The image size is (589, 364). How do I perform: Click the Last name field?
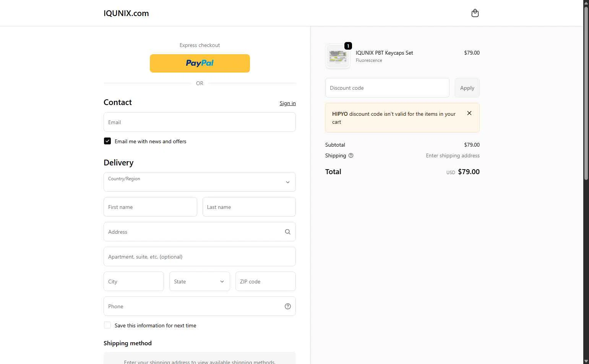(249, 207)
